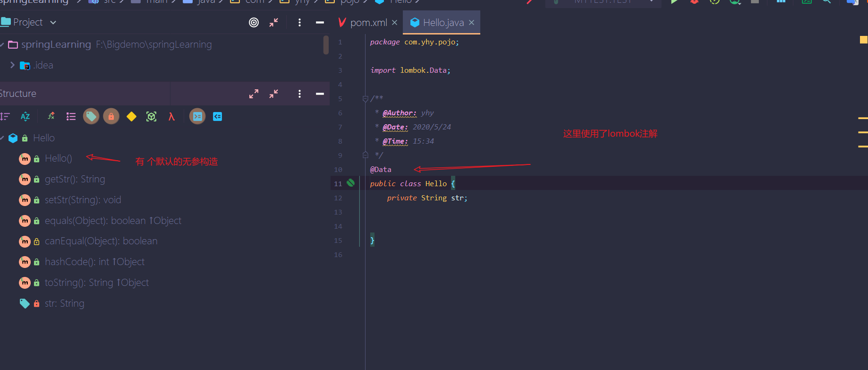
Task: Expand the .idea folder
Action: coord(12,65)
